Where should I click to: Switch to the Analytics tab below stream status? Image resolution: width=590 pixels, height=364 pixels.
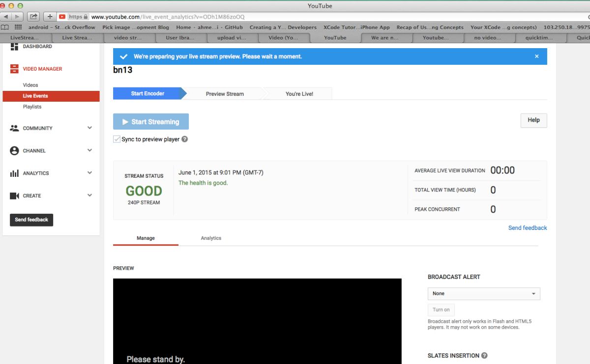[211, 238]
